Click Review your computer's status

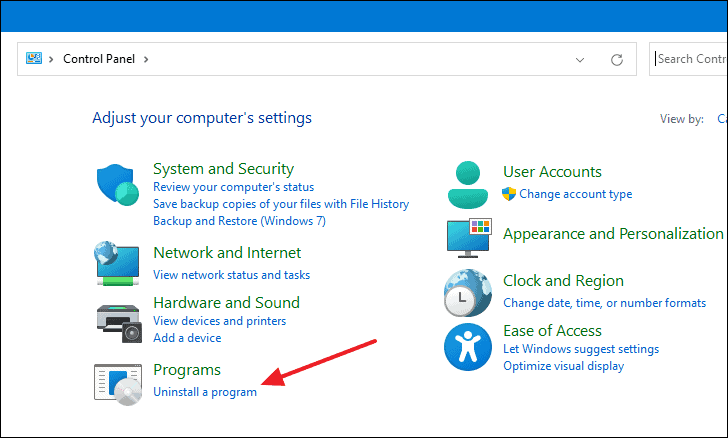tap(234, 187)
